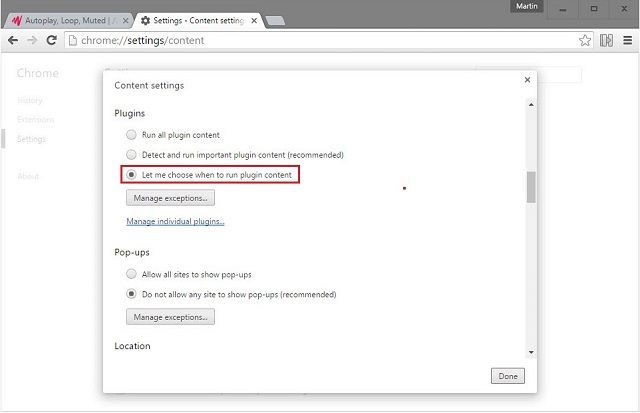Switch to the Autoplay, Loop, Muted tab
Image resolution: width=640 pixels, height=413 pixels.
(67, 20)
